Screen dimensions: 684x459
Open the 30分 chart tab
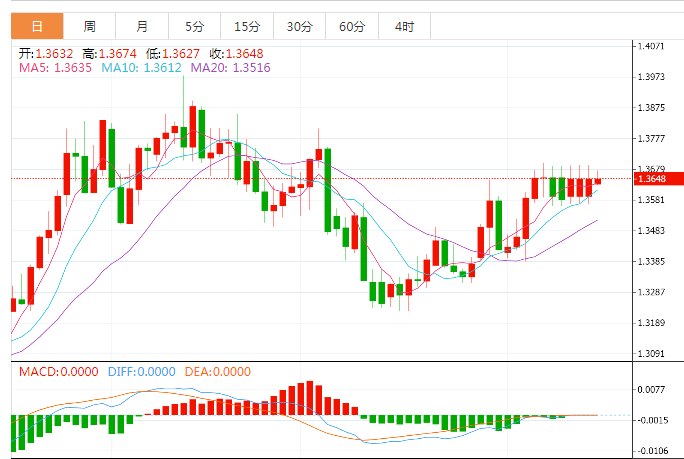pos(300,26)
